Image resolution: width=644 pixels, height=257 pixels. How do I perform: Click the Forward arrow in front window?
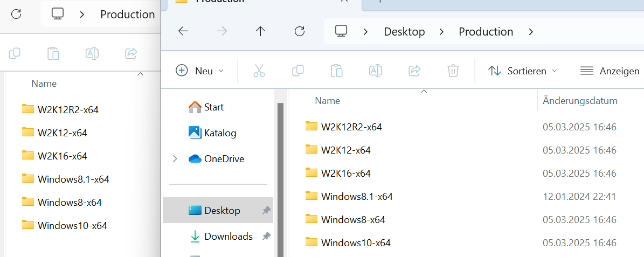click(x=222, y=32)
